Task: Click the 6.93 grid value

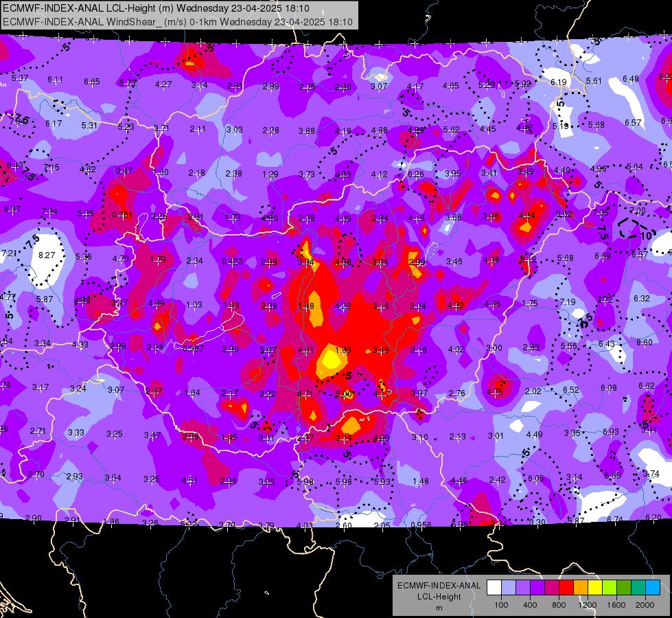Action: (x=611, y=432)
